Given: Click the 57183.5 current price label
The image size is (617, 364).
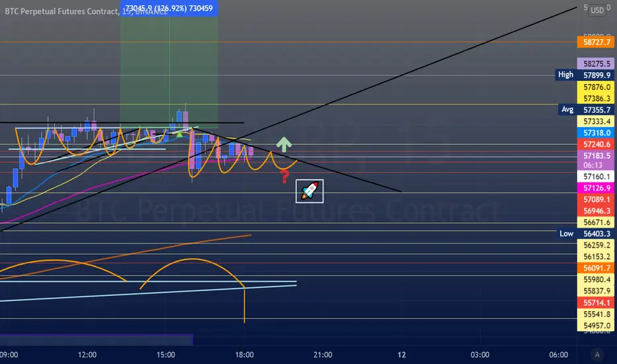Looking at the screenshot, I should click(596, 156).
